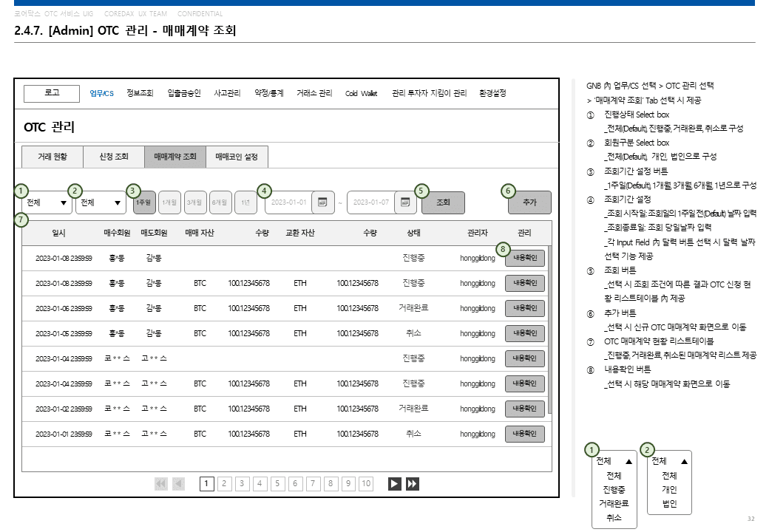The height and width of the screenshot is (532, 769).
Task: Choose 진행중 in expanded status list
Action: pos(614,489)
